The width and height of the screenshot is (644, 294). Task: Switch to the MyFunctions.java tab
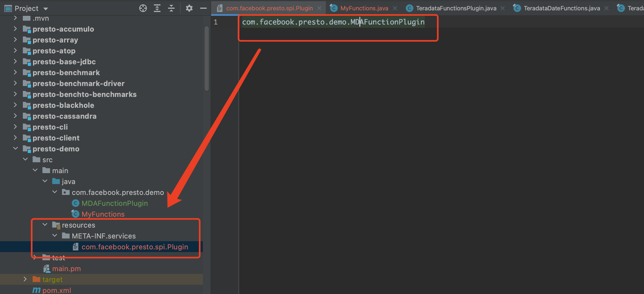[x=364, y=8]
